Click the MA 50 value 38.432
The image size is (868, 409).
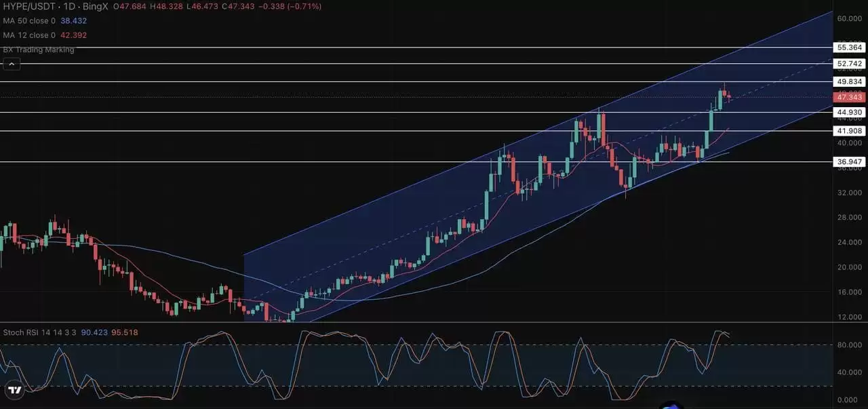(x=73, y=21)
